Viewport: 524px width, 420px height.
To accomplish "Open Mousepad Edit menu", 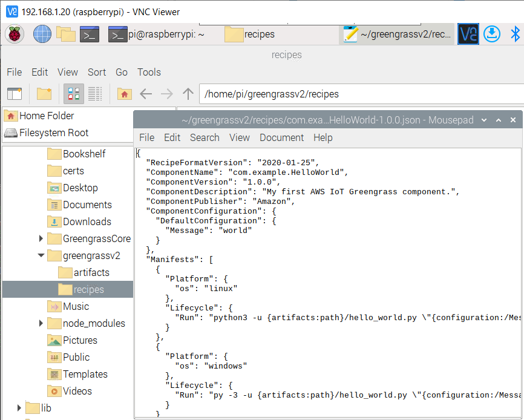I will [x=172, y=137].
